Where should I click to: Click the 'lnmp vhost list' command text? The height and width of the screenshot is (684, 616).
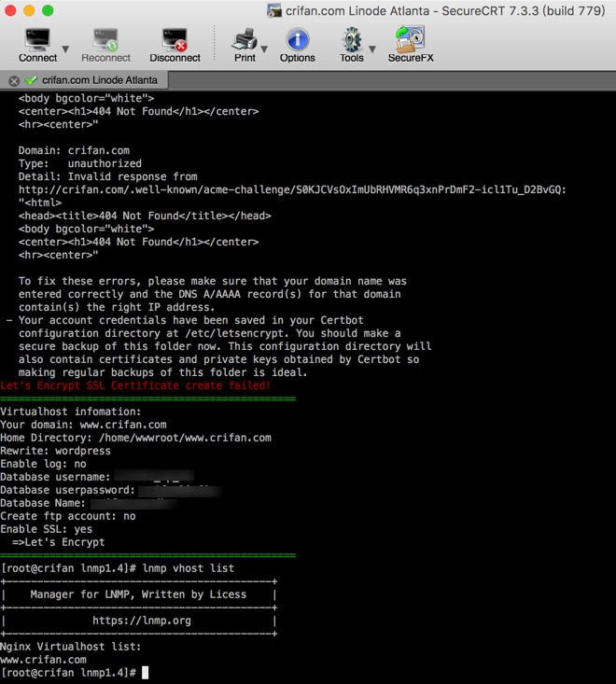[189, 568]
